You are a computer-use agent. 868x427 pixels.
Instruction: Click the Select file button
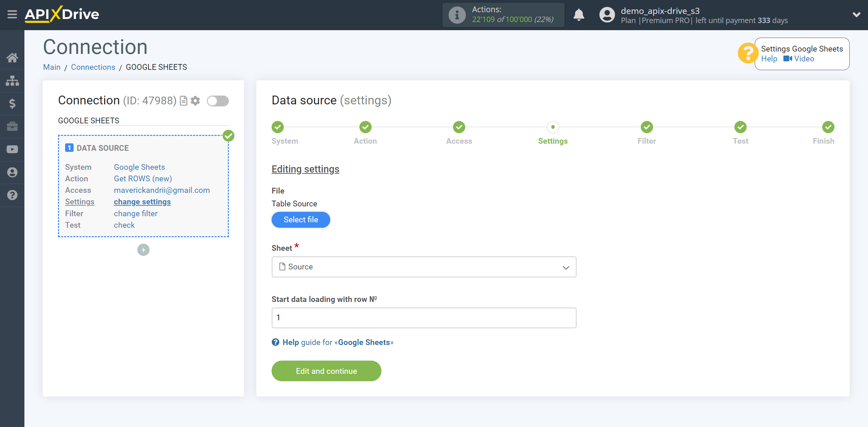click(301, 220)
